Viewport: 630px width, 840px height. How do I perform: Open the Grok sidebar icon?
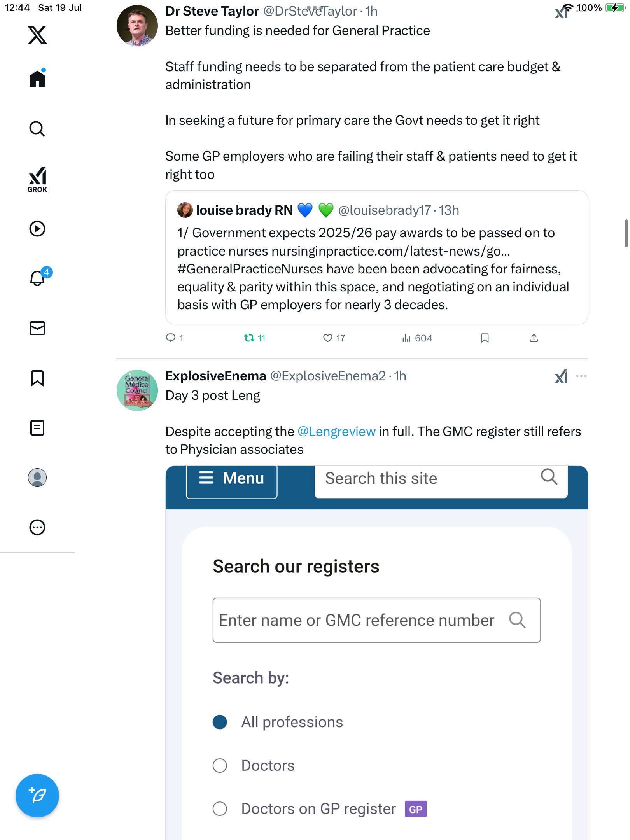37,179
